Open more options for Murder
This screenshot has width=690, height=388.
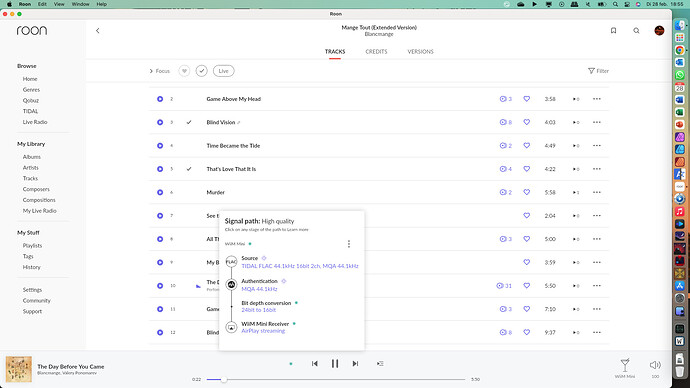(597, 192)
